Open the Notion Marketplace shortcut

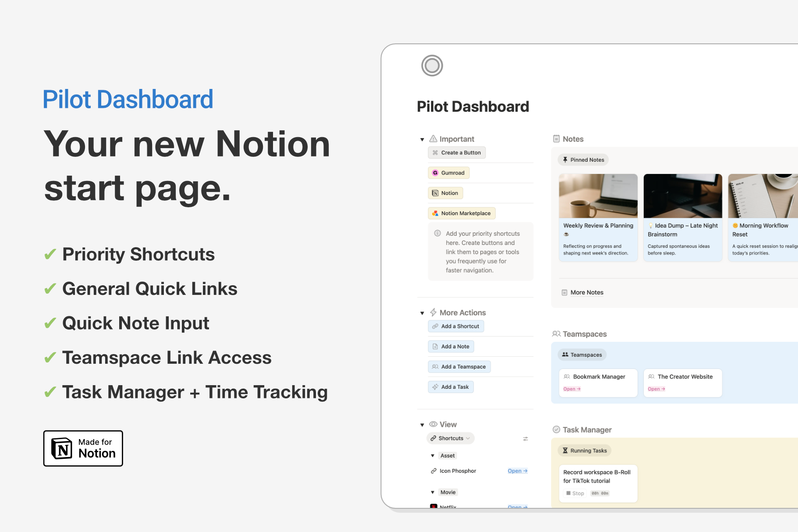click(461, 213)
